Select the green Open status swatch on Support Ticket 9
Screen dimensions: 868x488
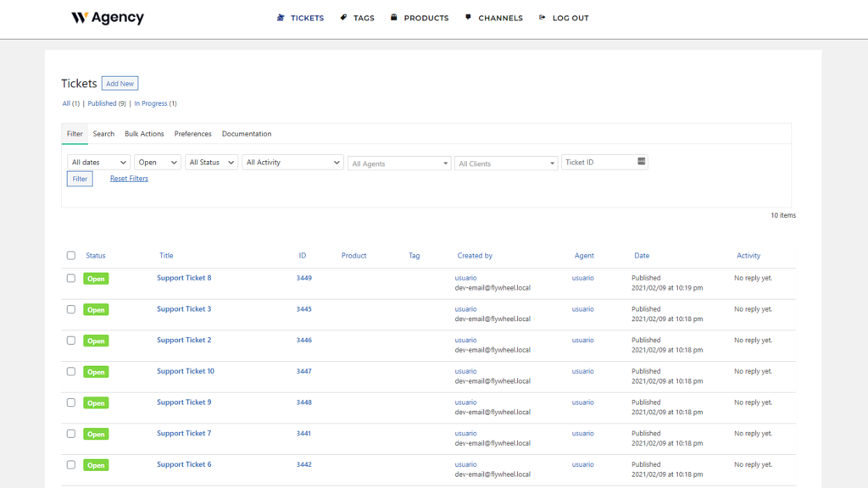point(95,402)
